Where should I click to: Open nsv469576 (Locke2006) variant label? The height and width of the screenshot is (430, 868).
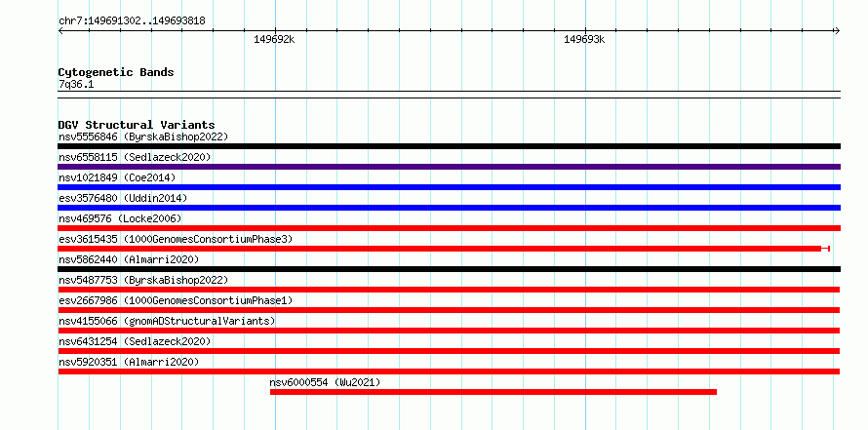point(120,218)
